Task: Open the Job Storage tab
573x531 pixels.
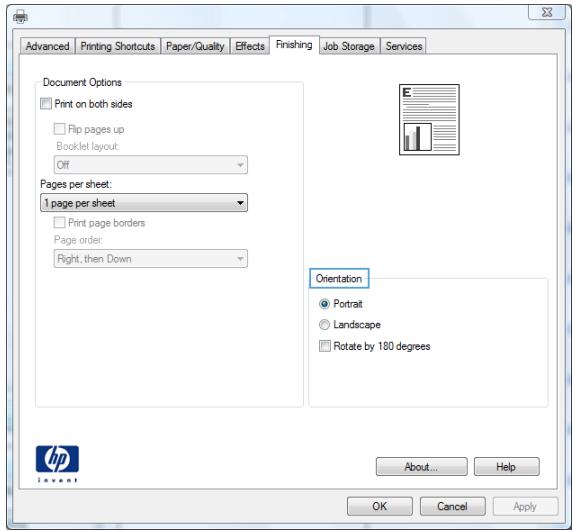Action: point(349,46)
